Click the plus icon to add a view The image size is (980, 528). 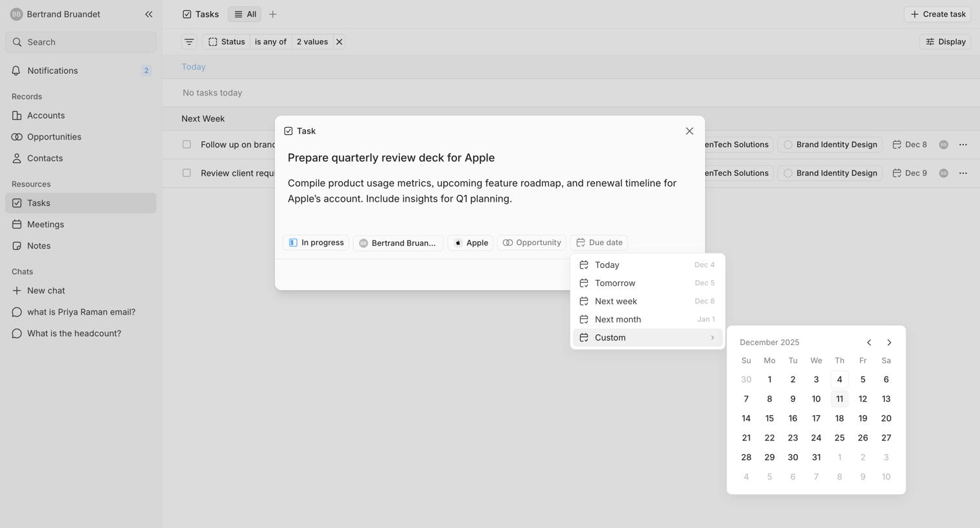tap(273, 14)
